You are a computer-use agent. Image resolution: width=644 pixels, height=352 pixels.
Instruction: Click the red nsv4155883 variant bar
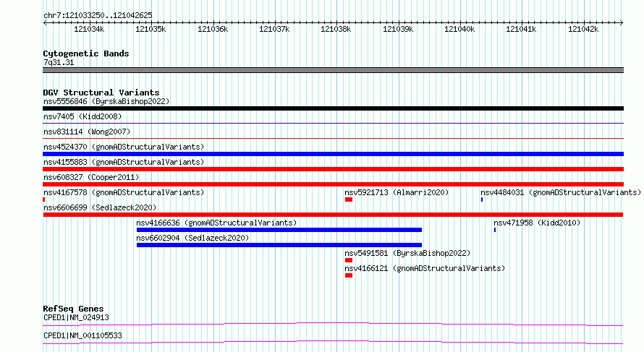pyautogui.click(x=333, y=169)
